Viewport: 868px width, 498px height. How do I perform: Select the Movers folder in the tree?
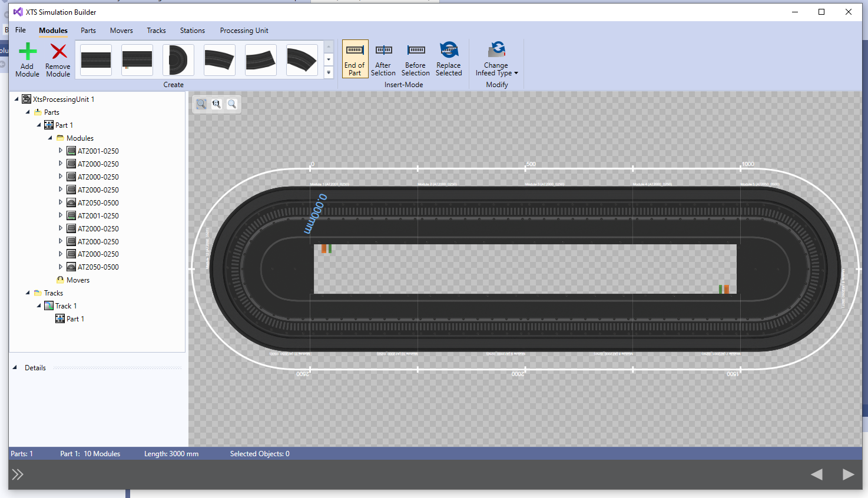73,280
